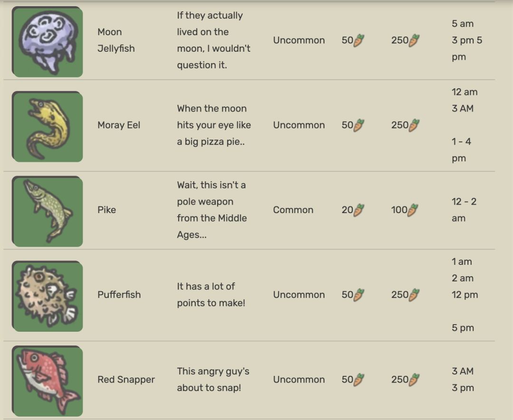Image resolution: width=513 pixels, height=420 pixels.
Task: Click the Pike description text
Action: 211,210
